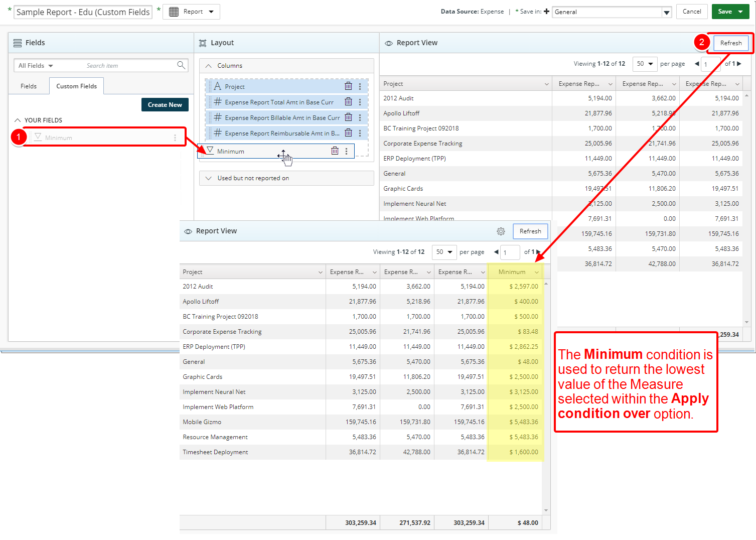Click the eye icon in upper Report View header
The height and width of the screenshot is (540, 756).
click(389, 43)
